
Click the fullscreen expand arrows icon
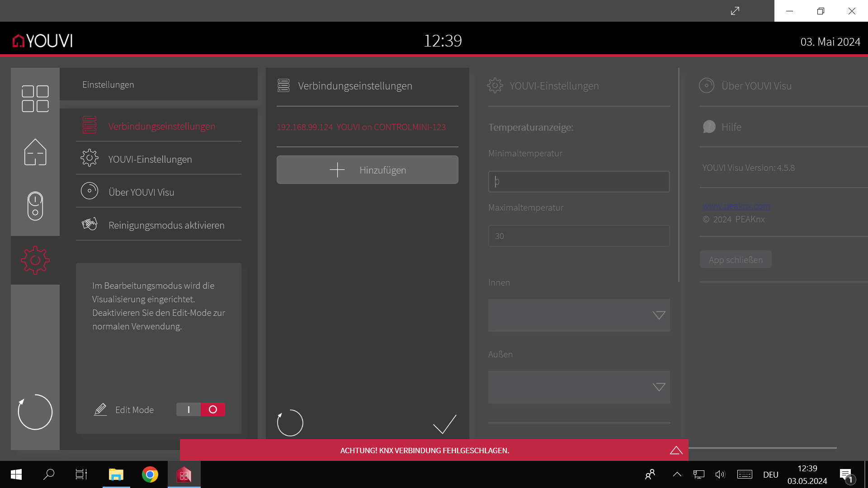[735, 11]
